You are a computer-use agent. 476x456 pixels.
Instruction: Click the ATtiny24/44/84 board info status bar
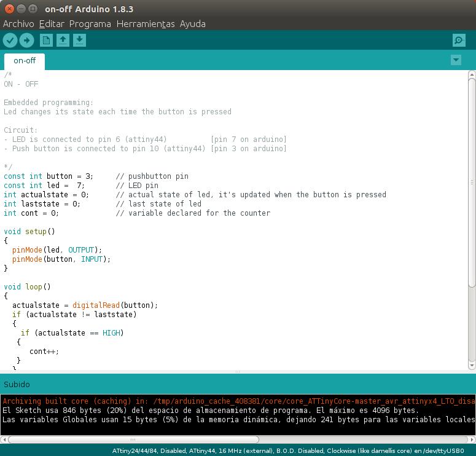(x=288, y=450)
